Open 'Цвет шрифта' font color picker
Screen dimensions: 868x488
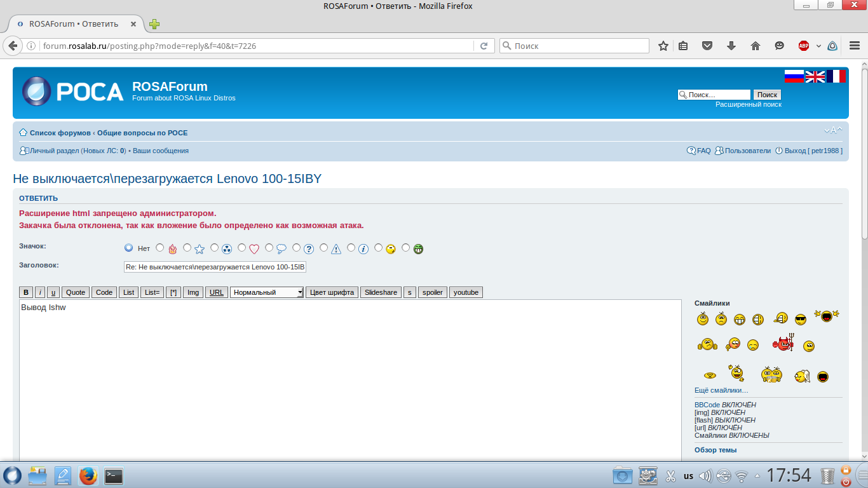click(x=332, y=292)
